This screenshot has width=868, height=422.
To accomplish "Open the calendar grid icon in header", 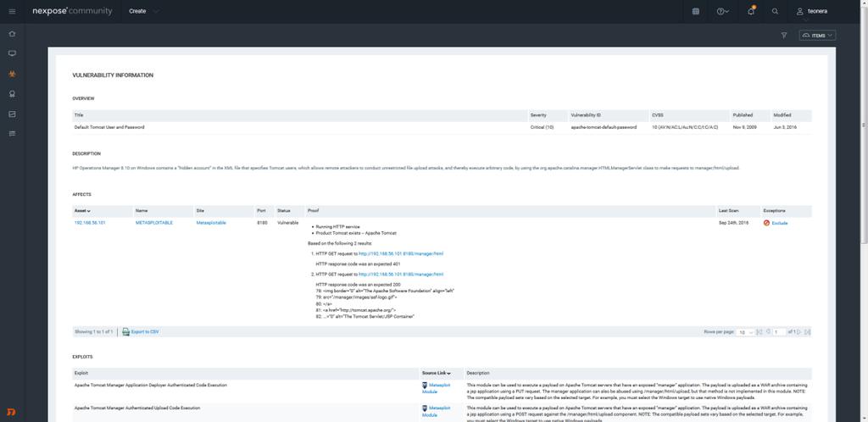I will coord(696,11).
